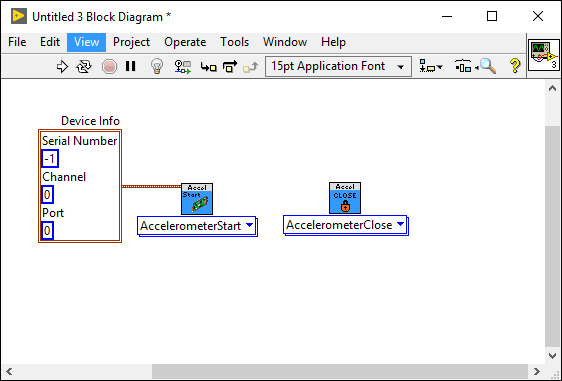
Task: Click the horizontal scrollbar thumb
Action: (340, 371)
